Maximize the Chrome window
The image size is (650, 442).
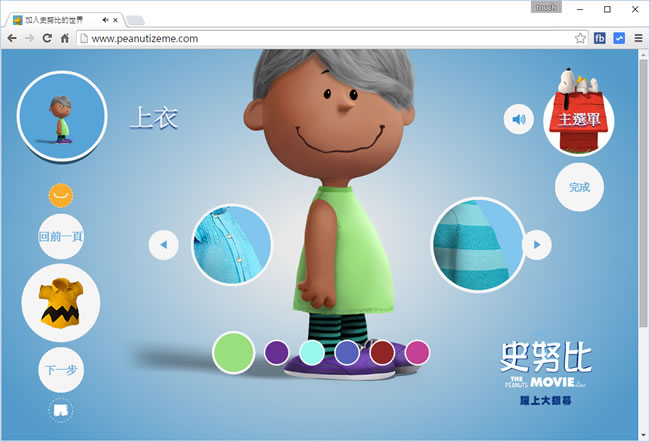pos(607,9)
